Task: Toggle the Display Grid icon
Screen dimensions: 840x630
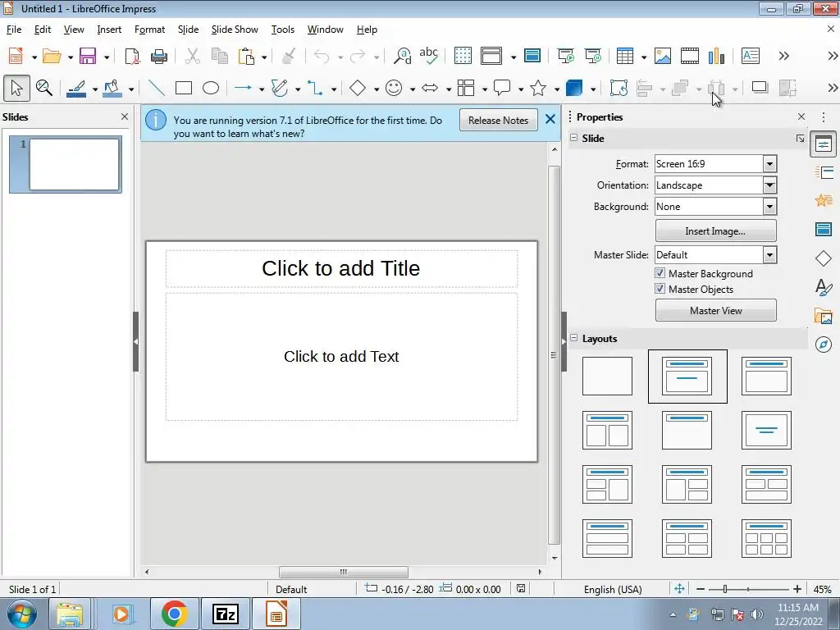Action: pos(463,56)
